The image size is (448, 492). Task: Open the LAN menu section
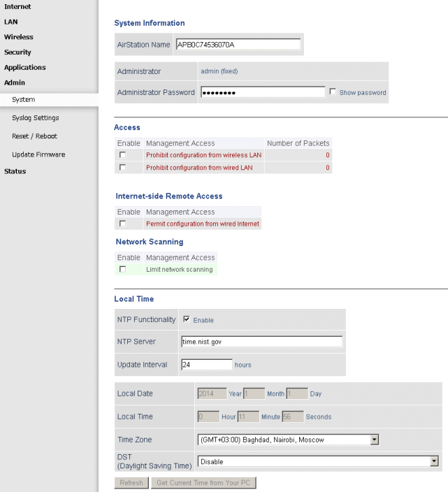(x=11, y=22)
